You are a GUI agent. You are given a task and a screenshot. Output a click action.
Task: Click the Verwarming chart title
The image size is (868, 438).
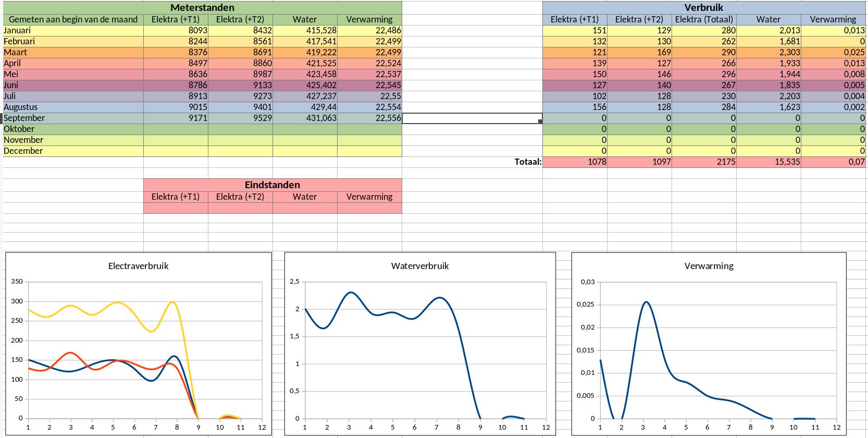pos(709,266)
